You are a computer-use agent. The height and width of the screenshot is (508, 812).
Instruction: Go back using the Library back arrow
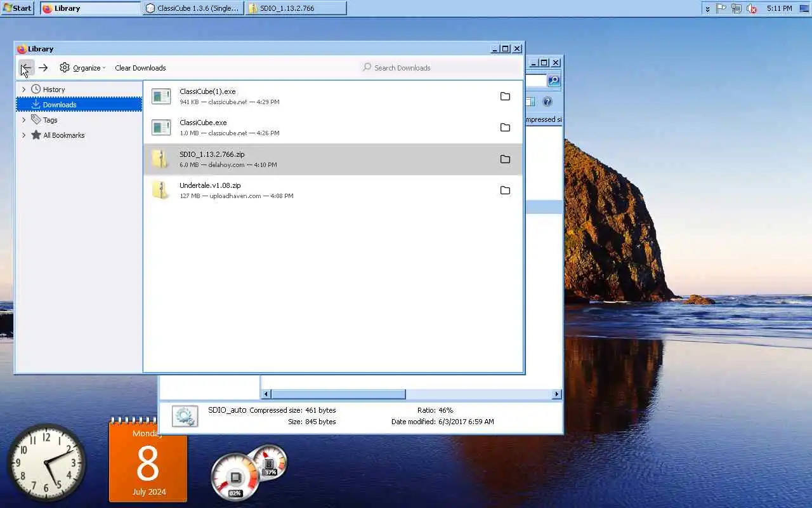(x=26, y=68)
